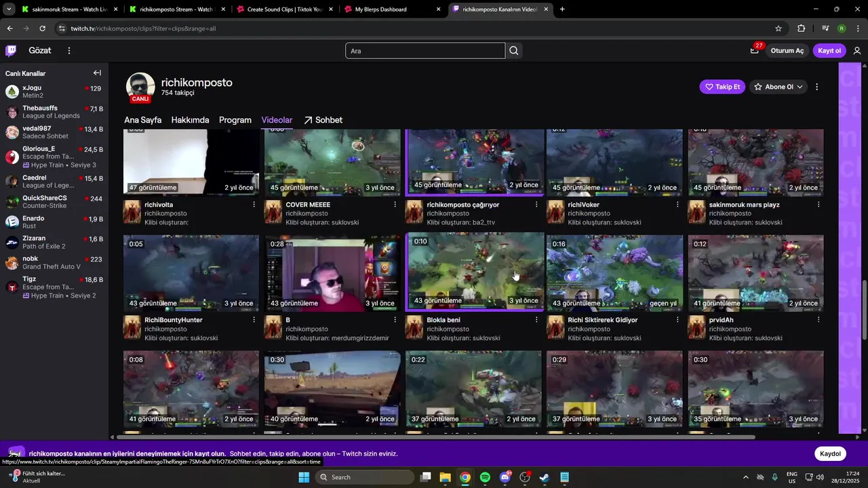Image resolution: width=868 pixels, height=488 pixels.
Task: Open Spotify from the taskbar
Action: click(485, 477)
